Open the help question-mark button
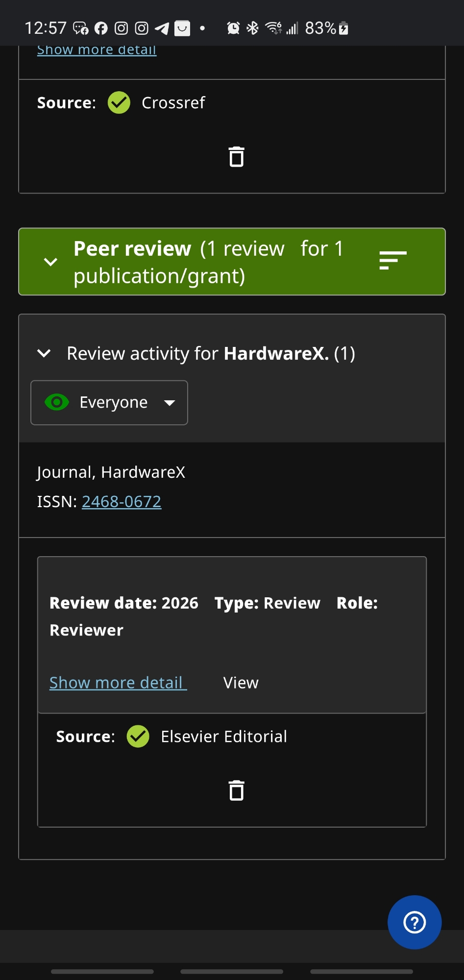 [414, 922]
